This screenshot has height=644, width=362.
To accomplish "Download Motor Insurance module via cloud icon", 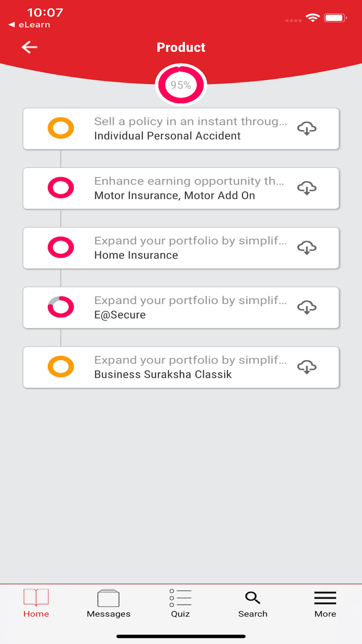I will coord(307,188).
